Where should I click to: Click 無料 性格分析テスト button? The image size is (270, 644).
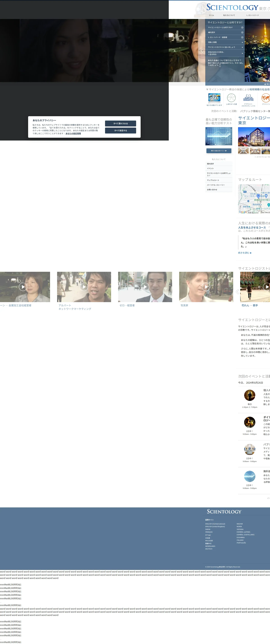click(219, 151)
